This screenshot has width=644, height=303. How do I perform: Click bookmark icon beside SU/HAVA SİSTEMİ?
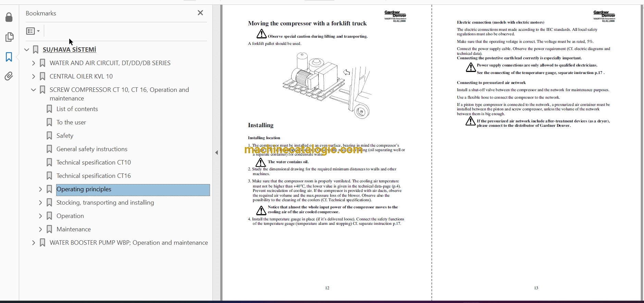pos(36,50)
